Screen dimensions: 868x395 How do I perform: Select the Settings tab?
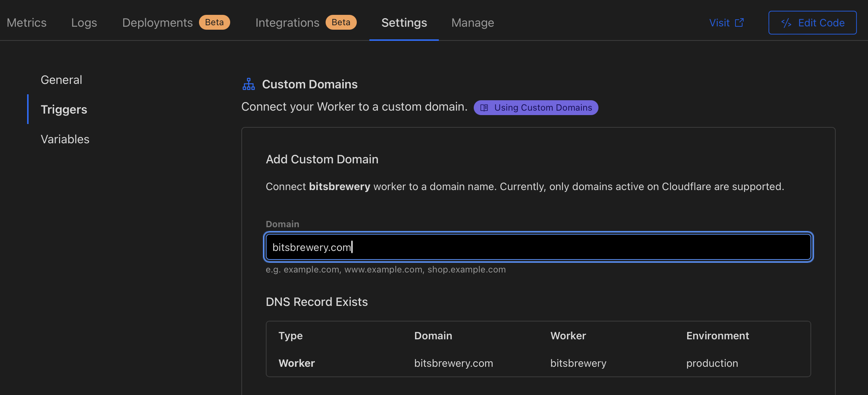404,23
